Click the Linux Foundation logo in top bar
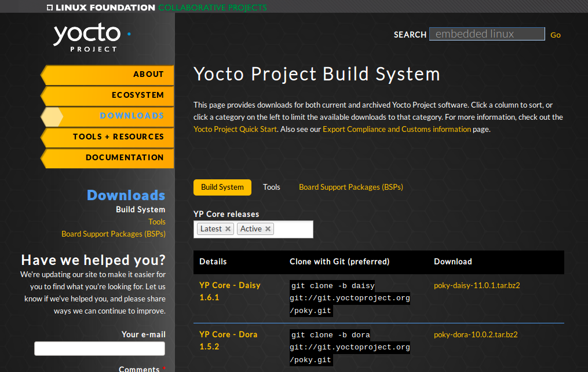 [100, 8]
